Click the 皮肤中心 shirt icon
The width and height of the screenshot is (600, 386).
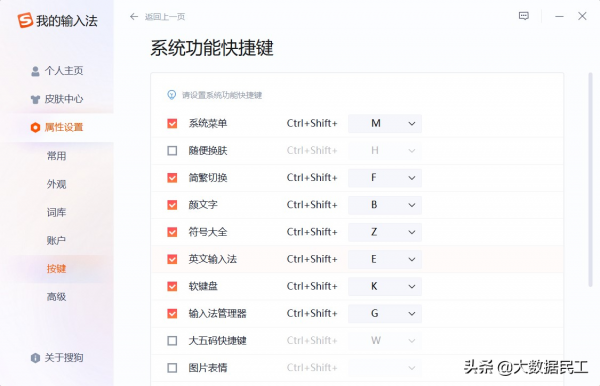click(x=35, y=99)
